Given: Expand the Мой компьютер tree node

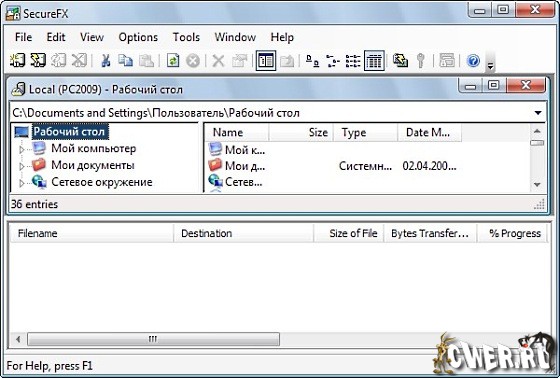Looking at the screenshot, I should pos(21,149).
